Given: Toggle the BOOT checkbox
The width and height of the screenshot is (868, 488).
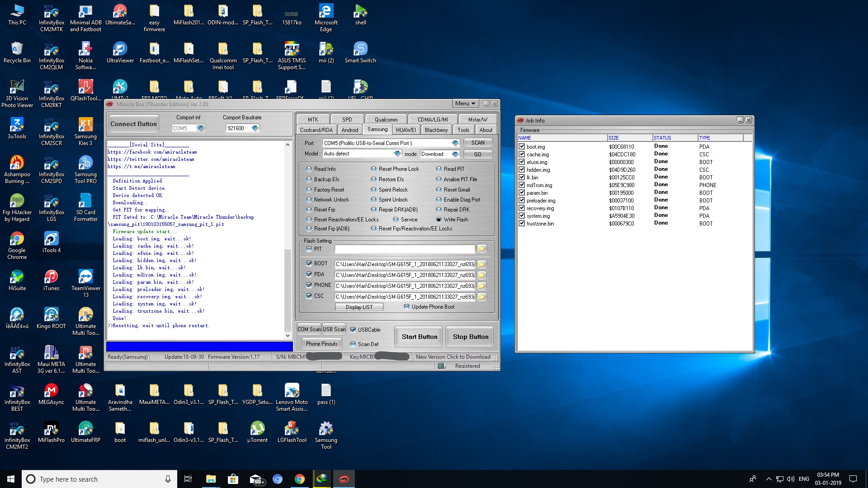Looking at the screenshot, I should click(x=309, y=263).
